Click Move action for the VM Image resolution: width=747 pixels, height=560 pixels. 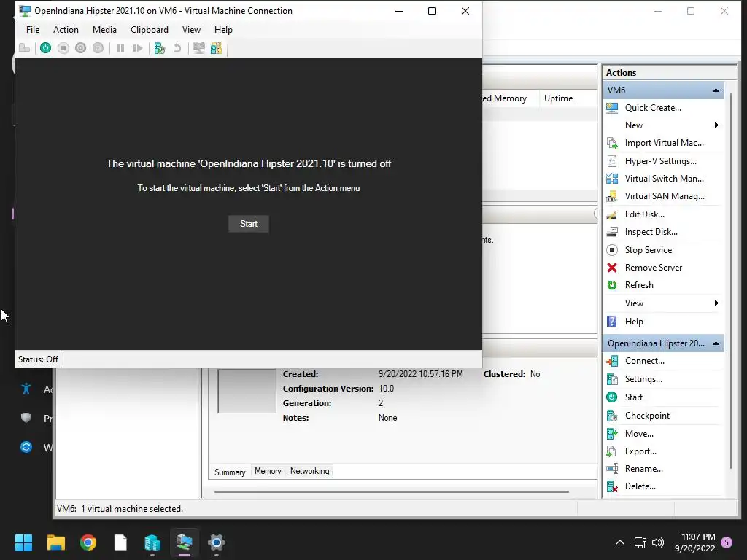pos(639,434)
